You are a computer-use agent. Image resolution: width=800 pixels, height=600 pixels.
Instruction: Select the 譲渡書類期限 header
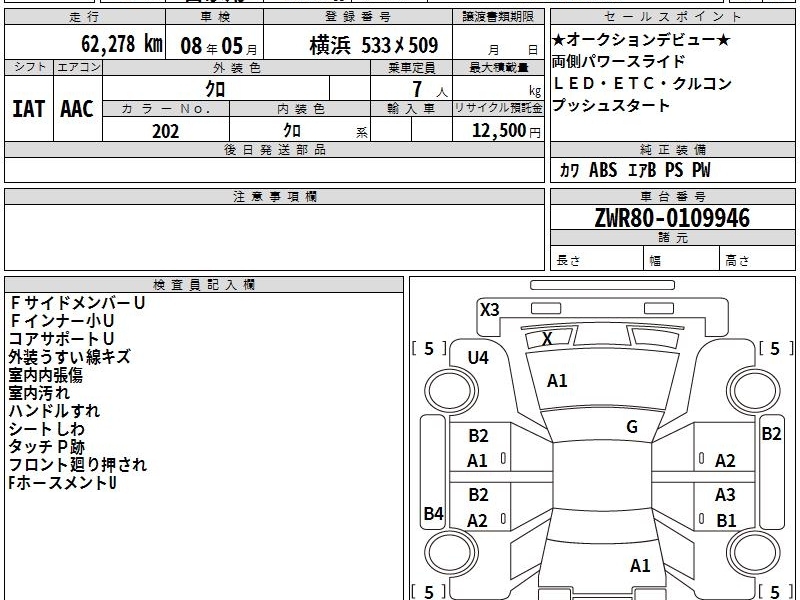pyautogui.click(x=498, y=17)
